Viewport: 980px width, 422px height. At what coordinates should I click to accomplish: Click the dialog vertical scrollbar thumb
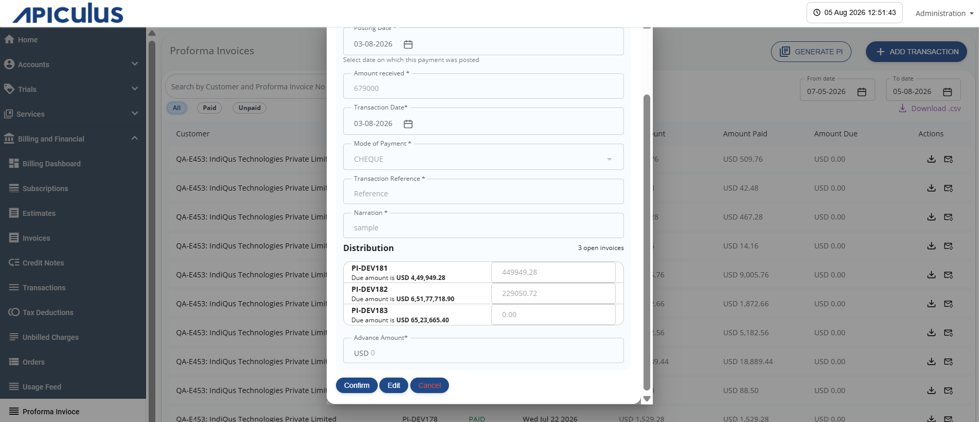[647, 243]
